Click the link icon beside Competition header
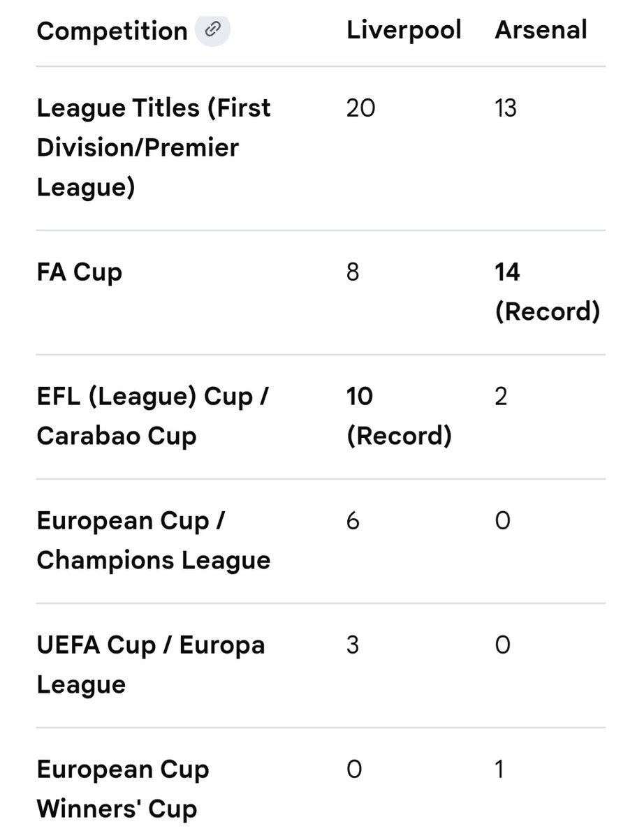The height and width of the screenshot is (838, 644). [212, 30]
